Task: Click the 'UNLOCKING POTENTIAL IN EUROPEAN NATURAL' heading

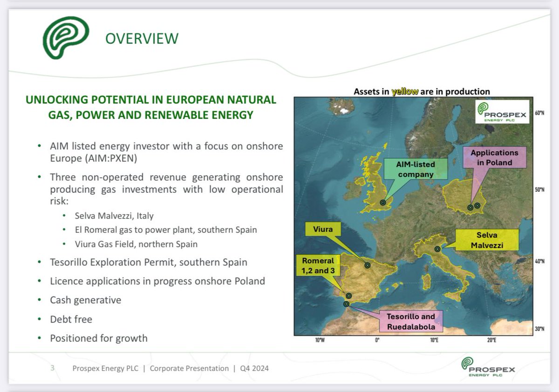Action: [151, 100]
